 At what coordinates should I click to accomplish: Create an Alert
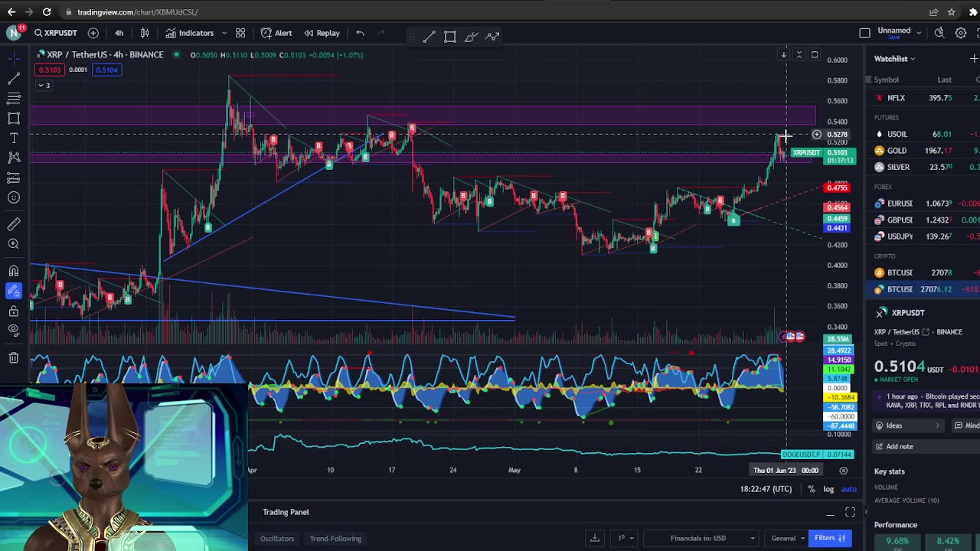(x=276, y=33)
